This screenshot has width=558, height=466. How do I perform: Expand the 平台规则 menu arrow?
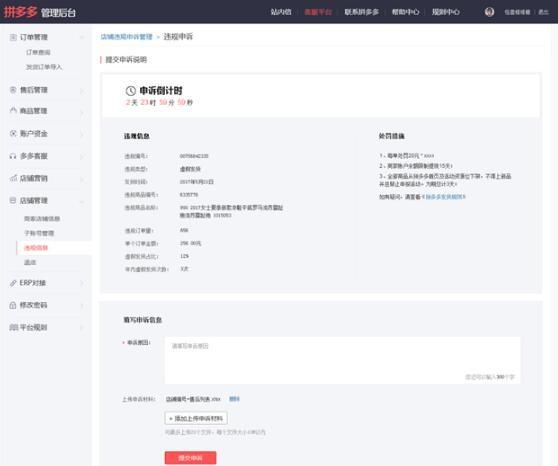click(82, 328)
